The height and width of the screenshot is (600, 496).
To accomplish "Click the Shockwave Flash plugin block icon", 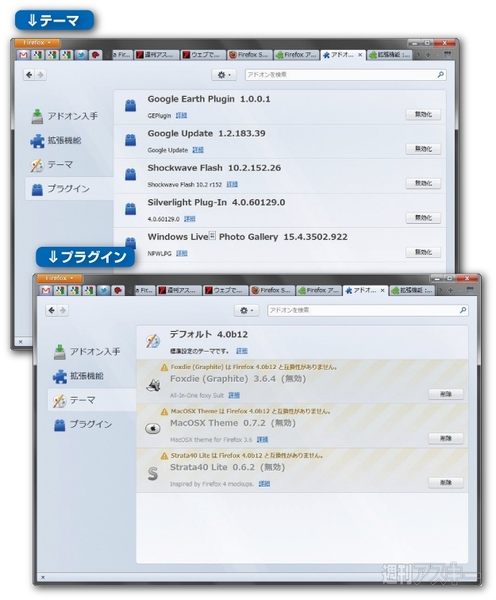I will point(131,174).
